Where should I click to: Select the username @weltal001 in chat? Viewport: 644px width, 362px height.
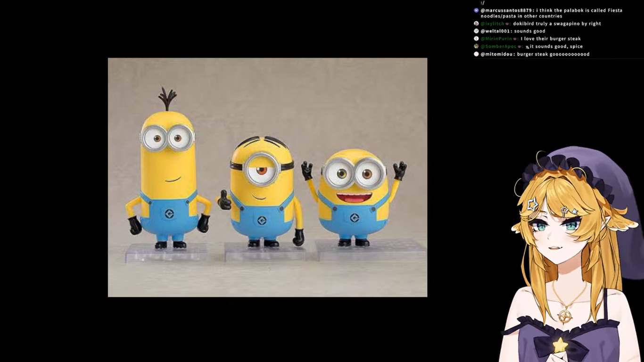496,31
